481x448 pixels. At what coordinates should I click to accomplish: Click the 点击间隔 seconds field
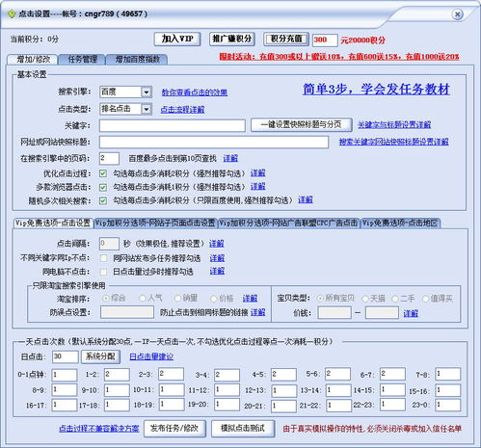point(109,244)
